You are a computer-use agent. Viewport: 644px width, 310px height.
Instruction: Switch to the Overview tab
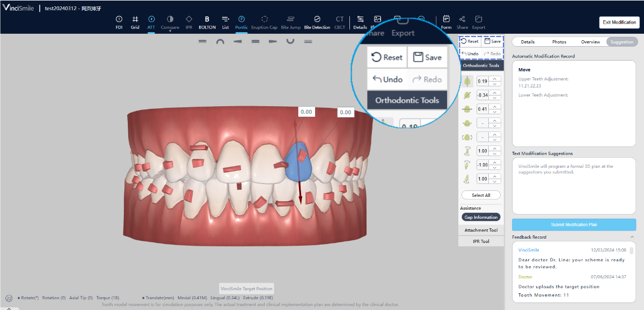[x=590, y=42]
